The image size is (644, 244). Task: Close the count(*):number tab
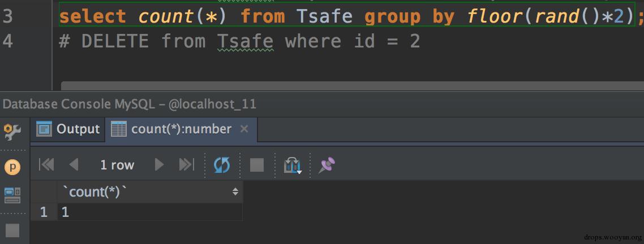pyautogui.click(x=244, y=129)
